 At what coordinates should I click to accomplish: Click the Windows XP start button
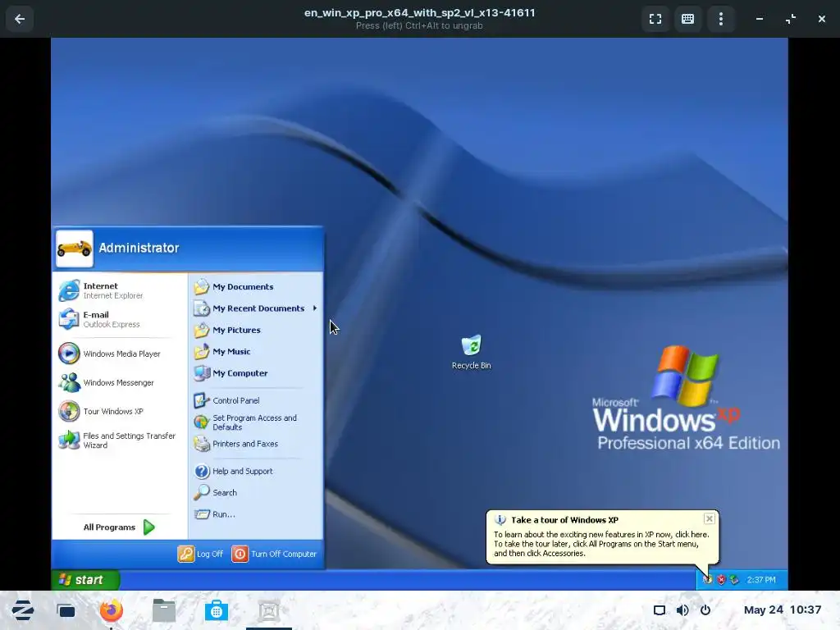(85, 580)
